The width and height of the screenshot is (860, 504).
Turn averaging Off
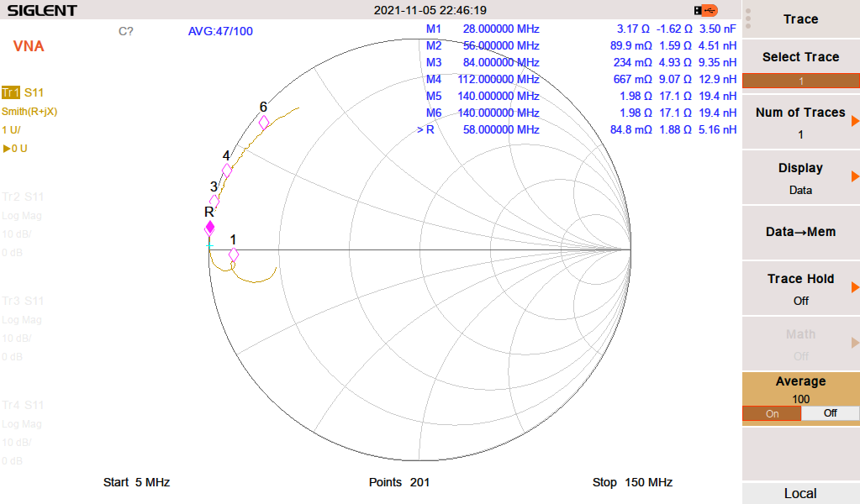830,413
